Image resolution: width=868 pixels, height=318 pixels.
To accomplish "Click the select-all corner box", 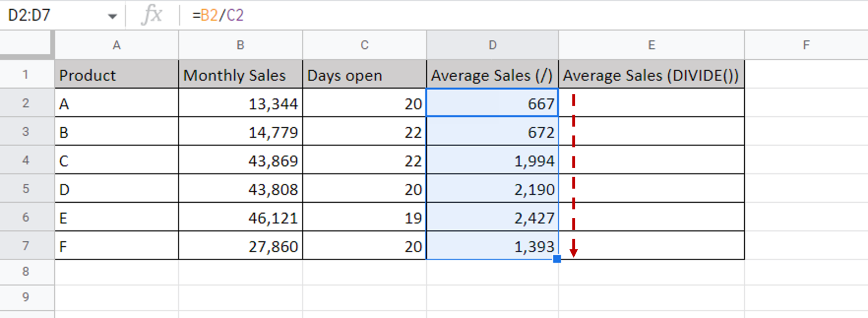I will pyautogui.click(x=27, y=45).
